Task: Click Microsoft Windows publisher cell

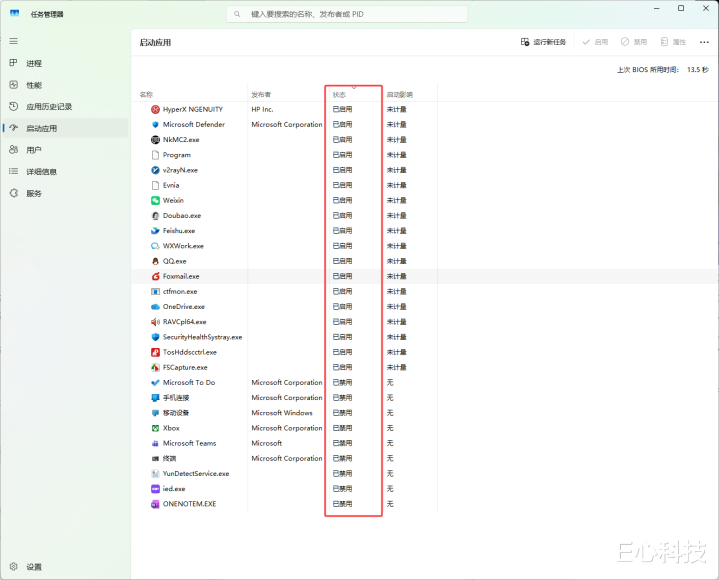Action: point(282,413)
